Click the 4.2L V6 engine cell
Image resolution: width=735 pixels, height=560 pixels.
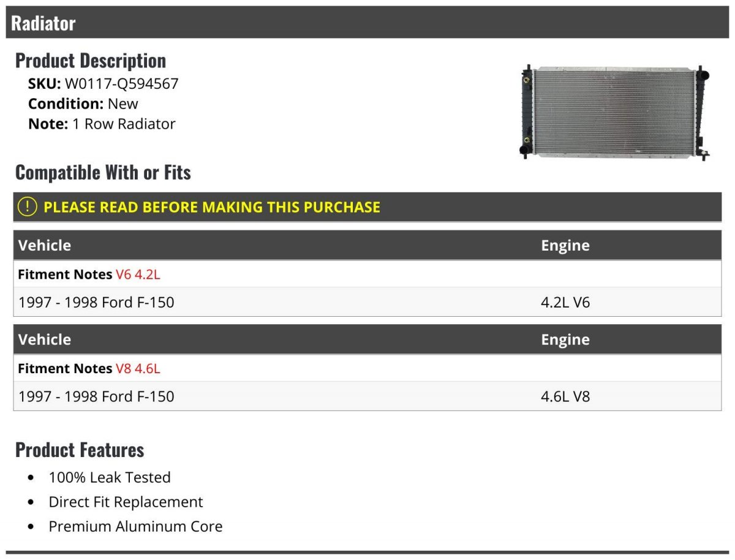click(x=565, y=302)
